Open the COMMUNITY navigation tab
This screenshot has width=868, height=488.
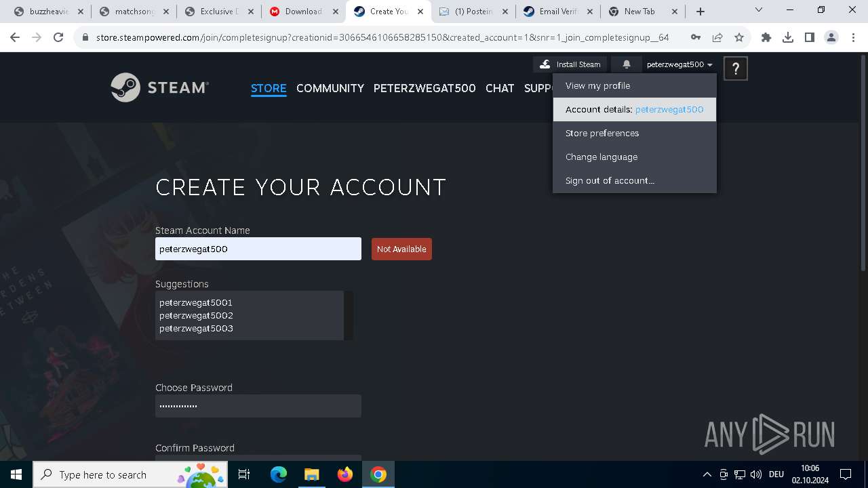coord(330,88)
